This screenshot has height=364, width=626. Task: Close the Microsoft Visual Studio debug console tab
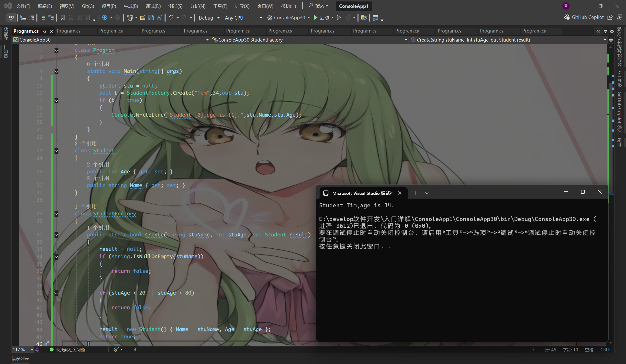click(400, 193)
